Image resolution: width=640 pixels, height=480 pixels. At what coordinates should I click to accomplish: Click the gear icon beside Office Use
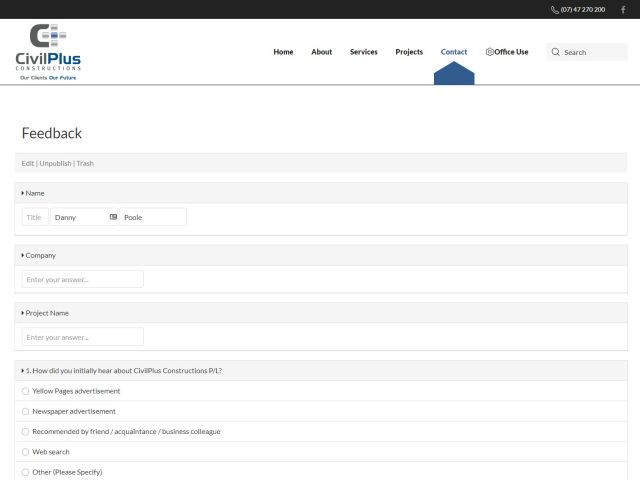(489, 52)
